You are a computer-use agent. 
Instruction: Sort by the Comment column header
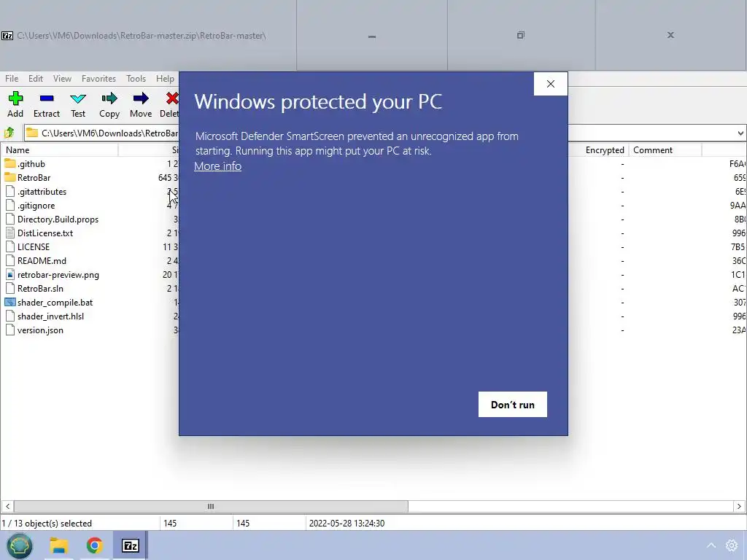665,150
